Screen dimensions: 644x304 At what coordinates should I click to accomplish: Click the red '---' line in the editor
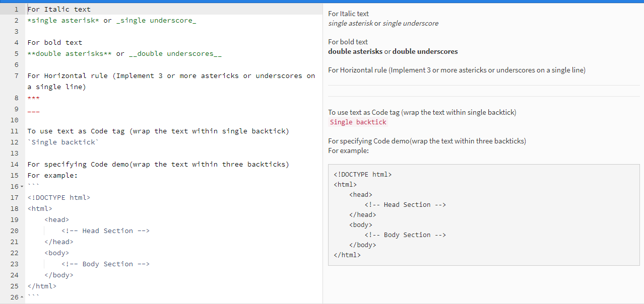[x=33, y=109]
